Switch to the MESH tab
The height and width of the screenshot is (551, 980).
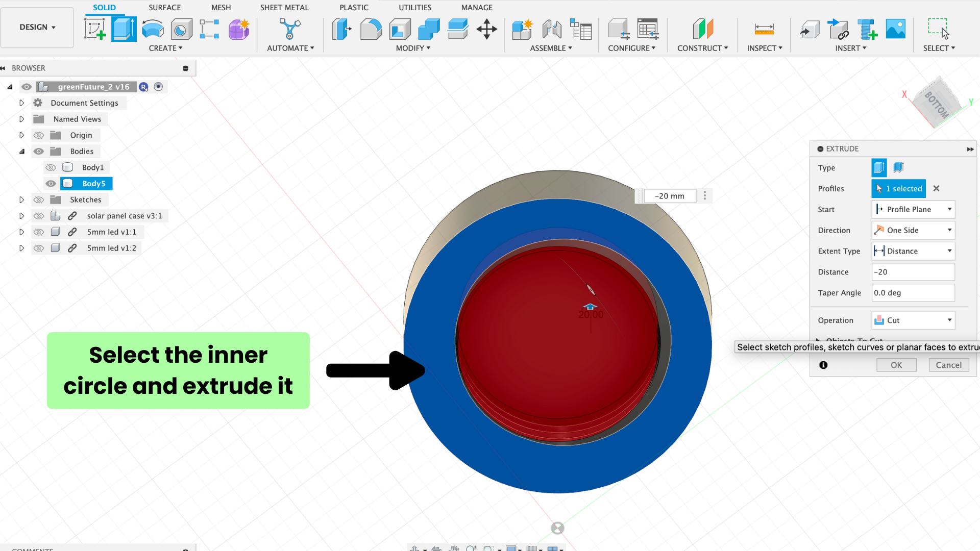221,8
